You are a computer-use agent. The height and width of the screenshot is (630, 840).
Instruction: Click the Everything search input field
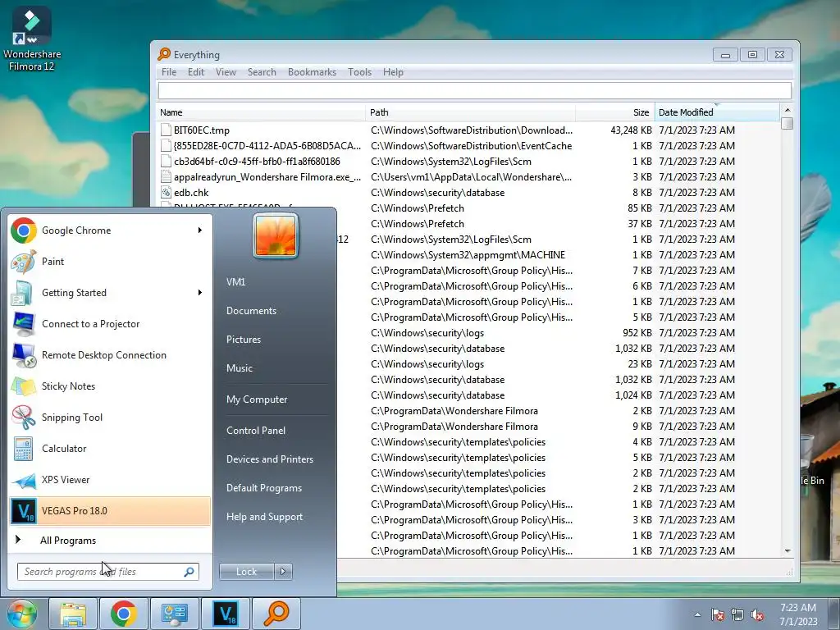point(475,90)
